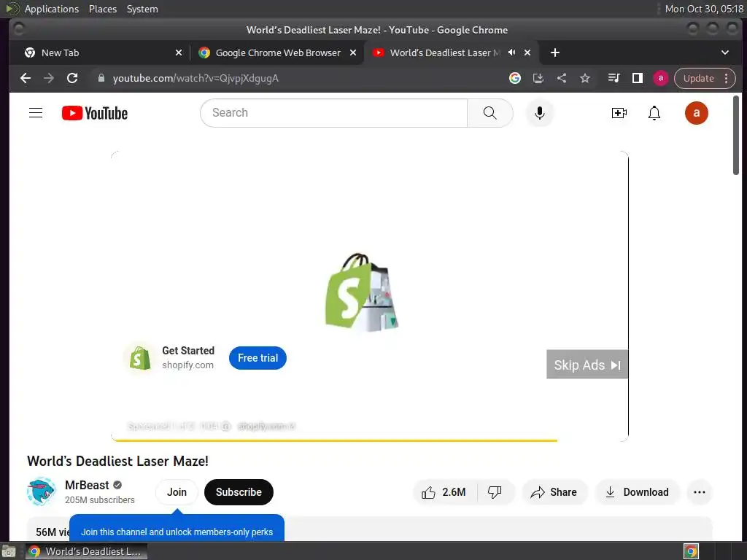747x560 pixels.
Task: Open the Create video icon
Action: [619, 113]
